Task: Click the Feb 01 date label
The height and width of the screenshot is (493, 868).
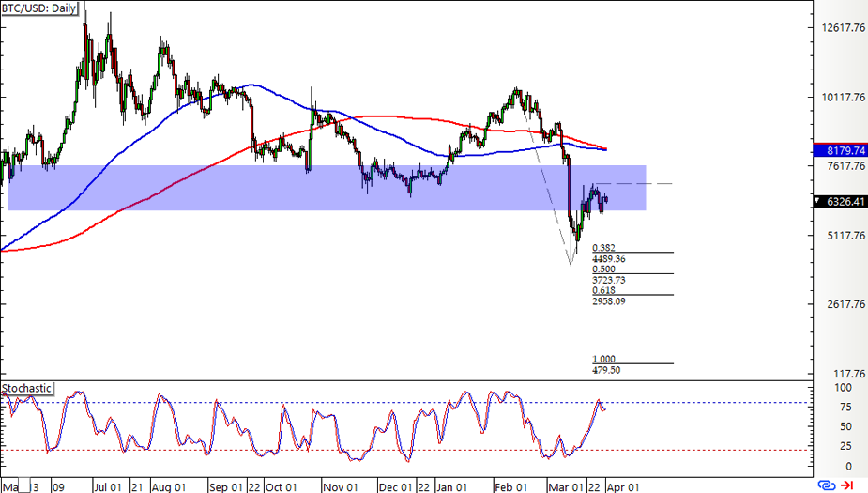Action: [510, 487]
